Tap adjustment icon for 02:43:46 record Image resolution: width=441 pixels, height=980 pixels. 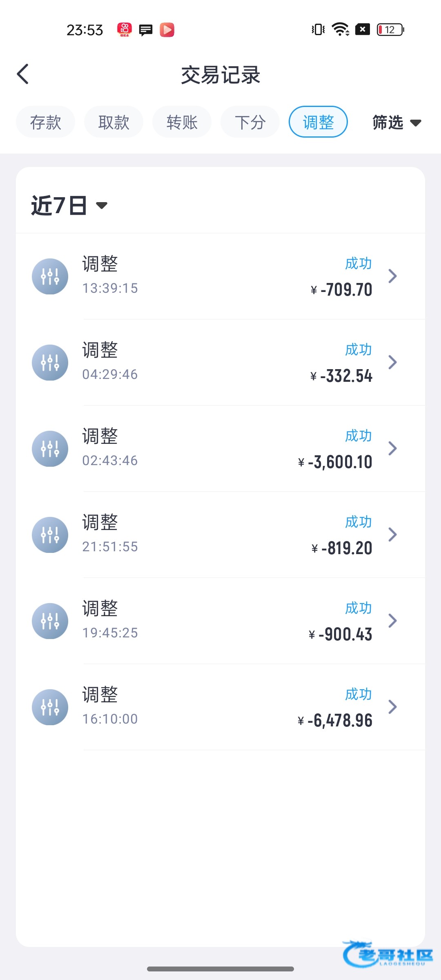(x=50, y=449)
